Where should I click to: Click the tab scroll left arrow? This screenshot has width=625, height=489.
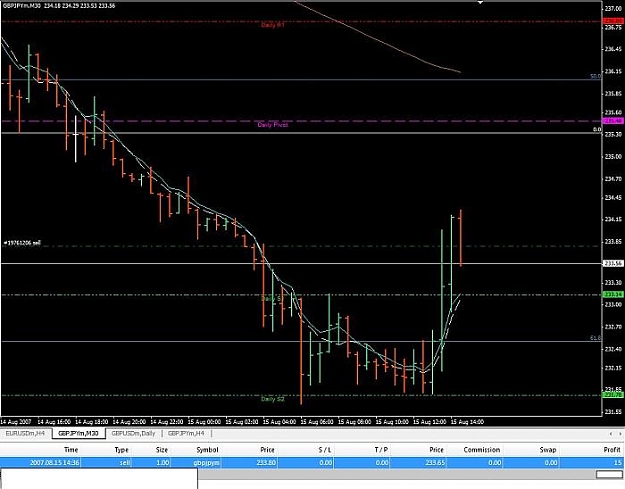point(611,433)
